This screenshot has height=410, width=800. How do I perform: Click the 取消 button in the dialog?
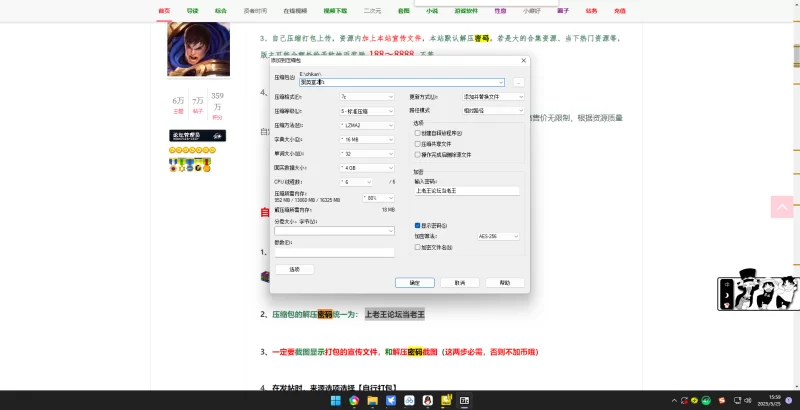(460, 283)
